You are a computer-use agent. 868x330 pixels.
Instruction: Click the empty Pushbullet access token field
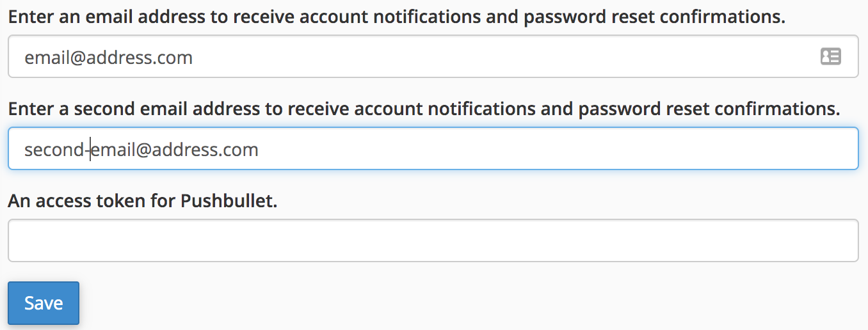433,240
